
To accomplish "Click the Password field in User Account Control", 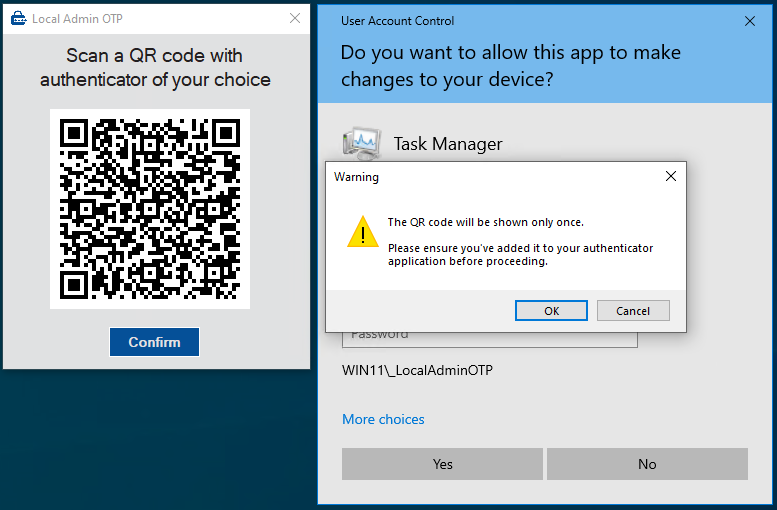I will click(x=490, y=340).
